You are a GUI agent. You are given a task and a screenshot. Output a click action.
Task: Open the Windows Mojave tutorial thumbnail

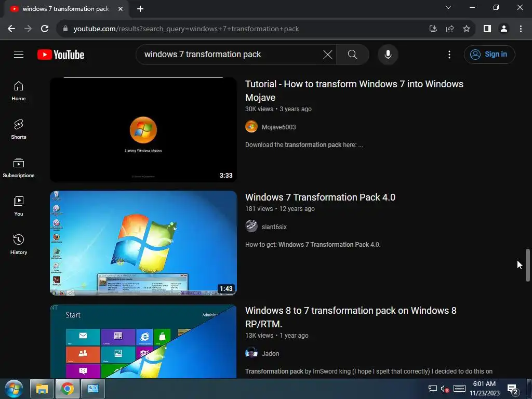coord(143,129)
